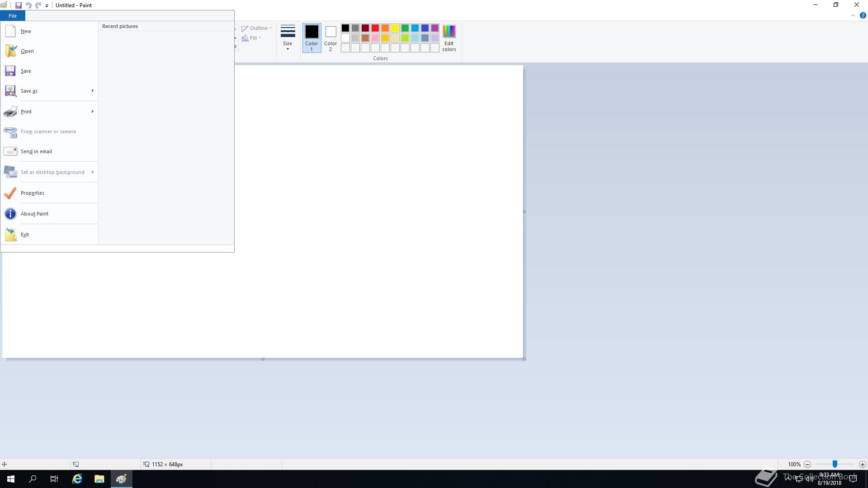The image size is (868, 488).
Task: Open File Explorer from taskbar
Action: pos(99,479)
